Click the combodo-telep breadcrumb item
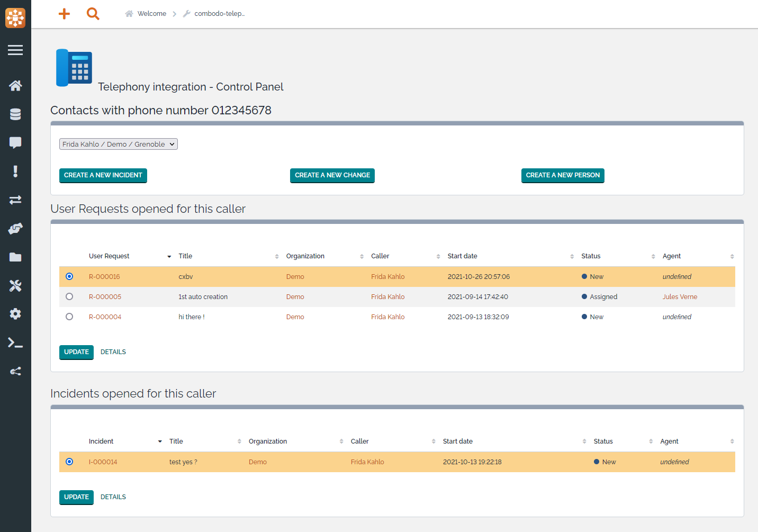Viewport: 758px width, 532px height. click(x=219, y=14)
